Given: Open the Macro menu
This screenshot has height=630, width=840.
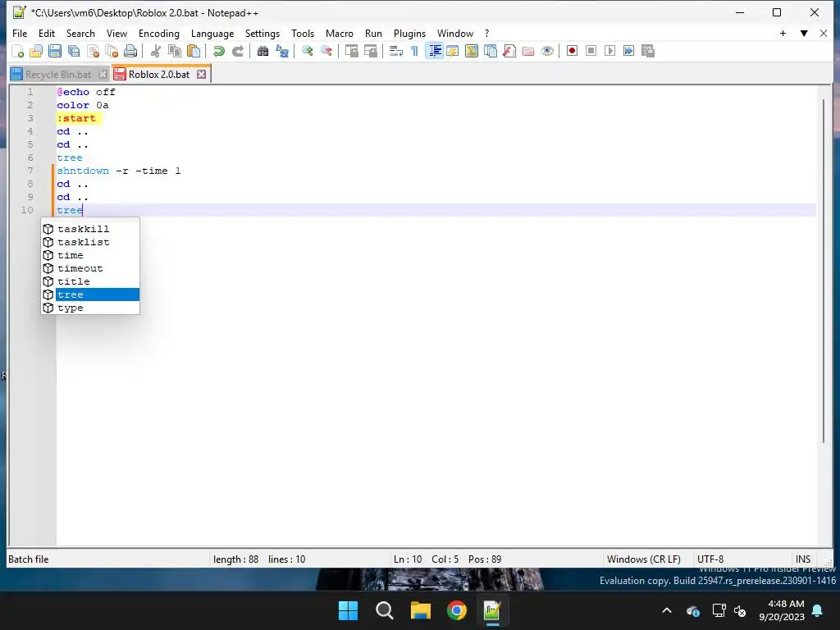Looking at the screenshot, I should 340,33.
